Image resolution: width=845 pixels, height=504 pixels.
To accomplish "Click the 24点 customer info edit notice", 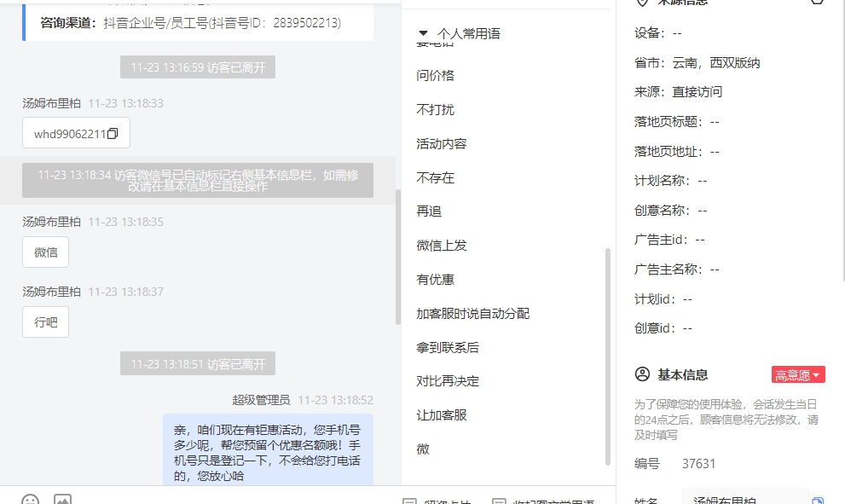I will click(726, 420).
